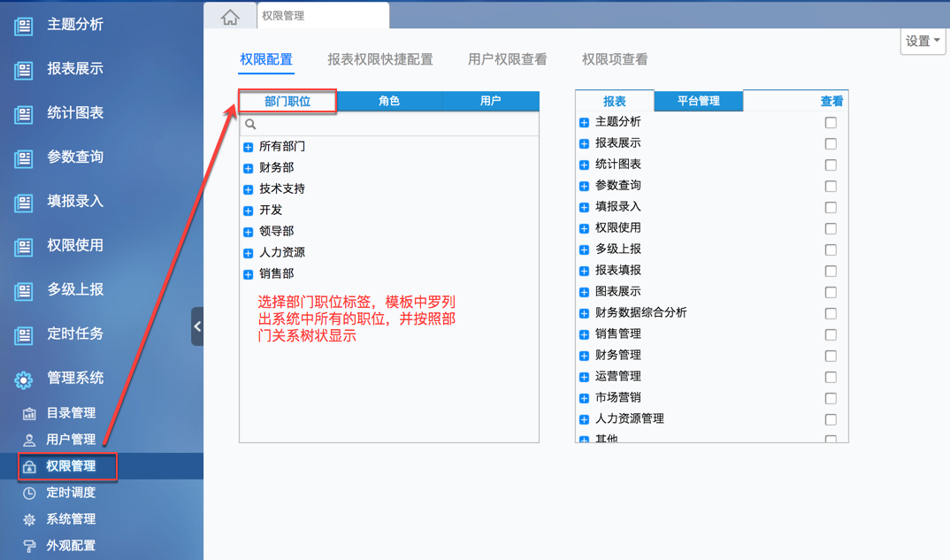Click the home icon tab
Image resolution: width=950 pixels, height=560 pixels.
pos(230,17)
